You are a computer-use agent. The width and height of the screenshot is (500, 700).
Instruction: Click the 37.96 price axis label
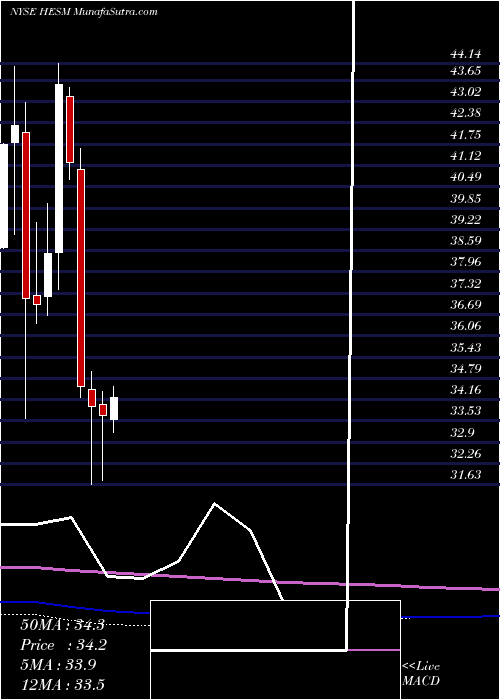pos(466,262)
